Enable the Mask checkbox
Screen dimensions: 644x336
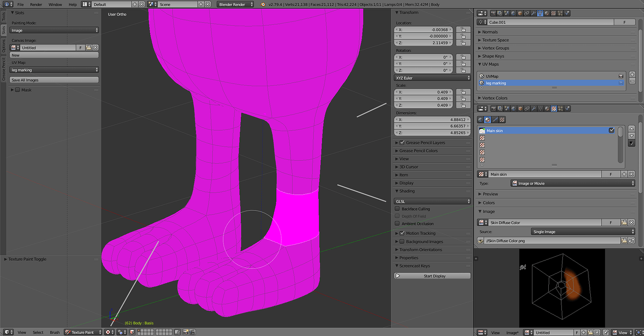17,90
